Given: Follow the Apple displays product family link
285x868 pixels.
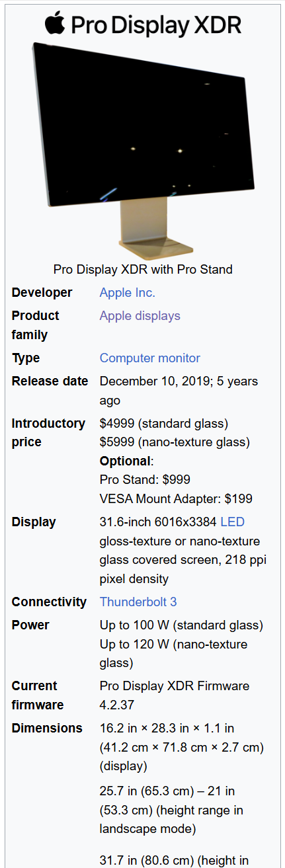Looking at the screenshot, I should (140, 315).
